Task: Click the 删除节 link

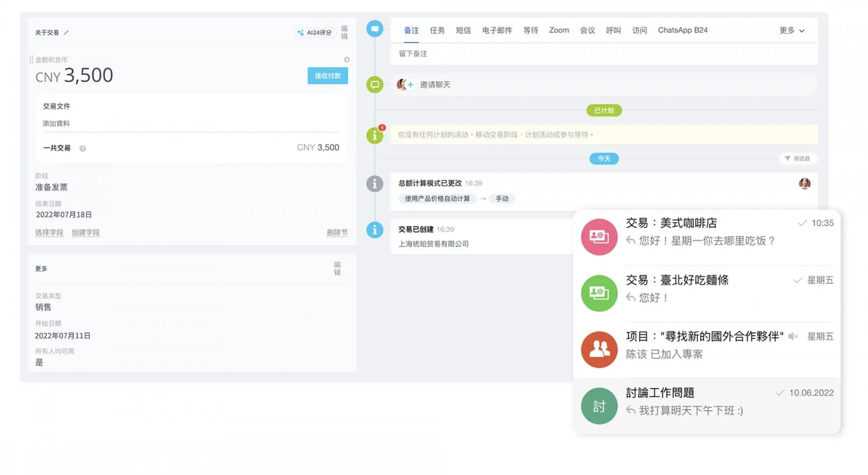Action: point(337,232)
